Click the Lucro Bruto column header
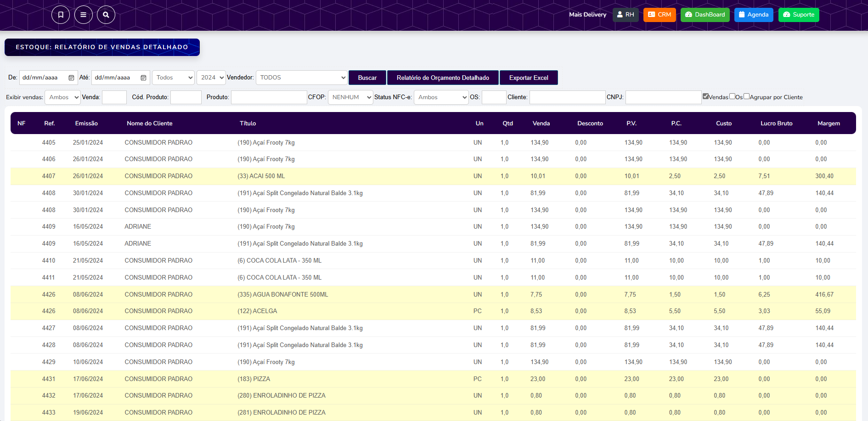This screenshot has width=868, height=421. click(777, 123)
